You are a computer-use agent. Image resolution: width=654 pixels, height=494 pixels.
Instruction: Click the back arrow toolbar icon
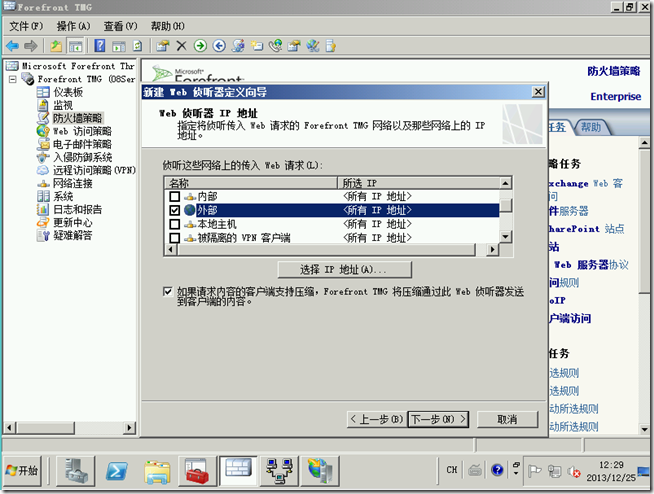click(12, 45)
